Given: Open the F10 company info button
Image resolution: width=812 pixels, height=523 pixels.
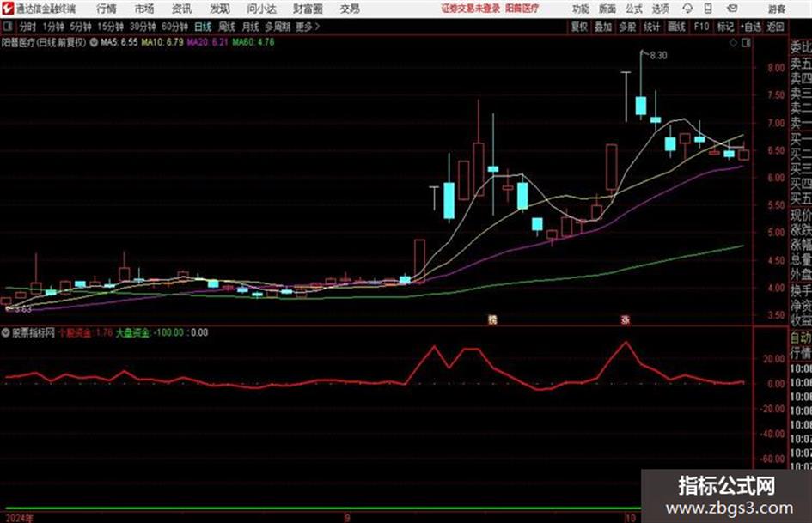Looking at the screenshot, I should pyautogui.click(x=701, y=27).
